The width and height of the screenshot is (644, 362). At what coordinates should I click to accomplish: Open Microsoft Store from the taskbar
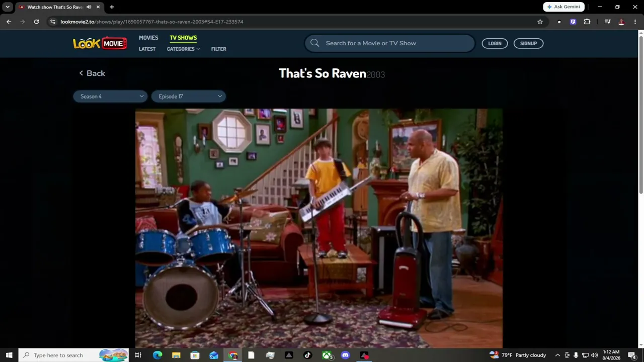tap(195, 355)
